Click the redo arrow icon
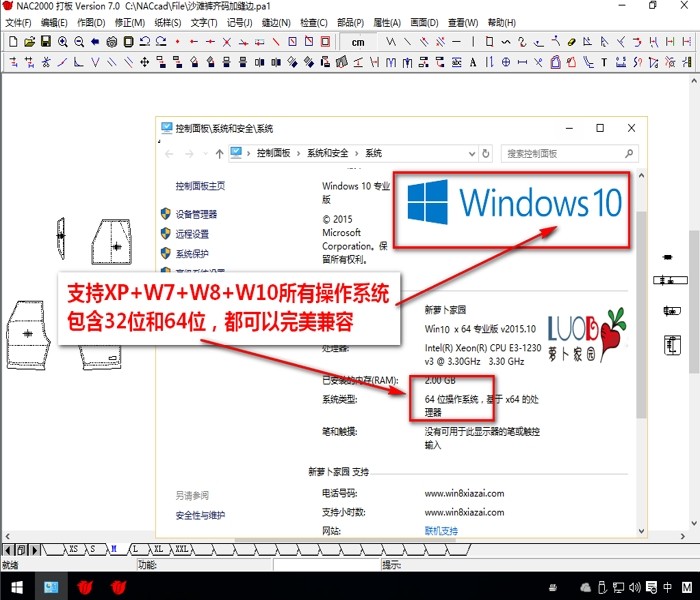The image size is (700, 600). [x=161, y=42]
